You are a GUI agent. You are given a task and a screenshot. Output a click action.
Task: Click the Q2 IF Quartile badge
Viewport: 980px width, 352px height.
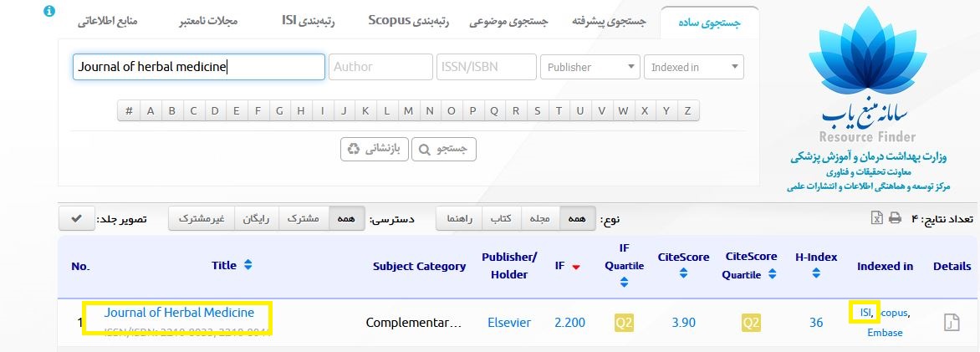(x=624, y=322)
